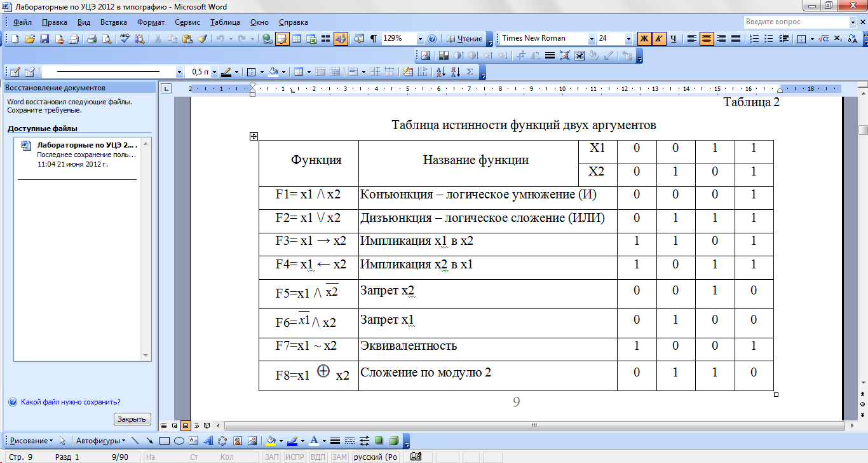Click the horizontal scrollbar
The width and height of the screenshot is (868, 463).
pos(532,425)
